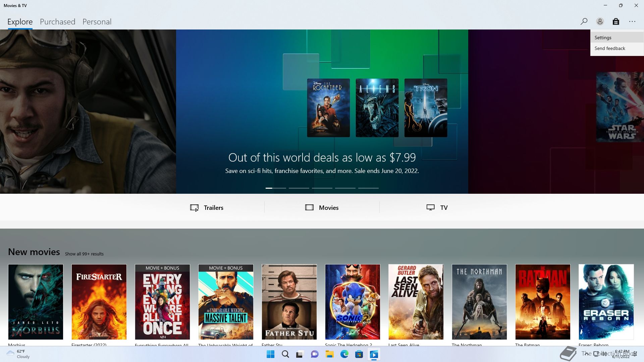Open the Purchased tab
The width and height of the screenshot is (644, 362).
(57, 22)
